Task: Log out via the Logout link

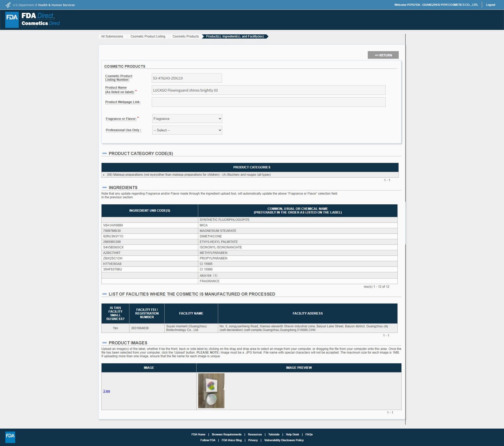Action: click(490, 5)
